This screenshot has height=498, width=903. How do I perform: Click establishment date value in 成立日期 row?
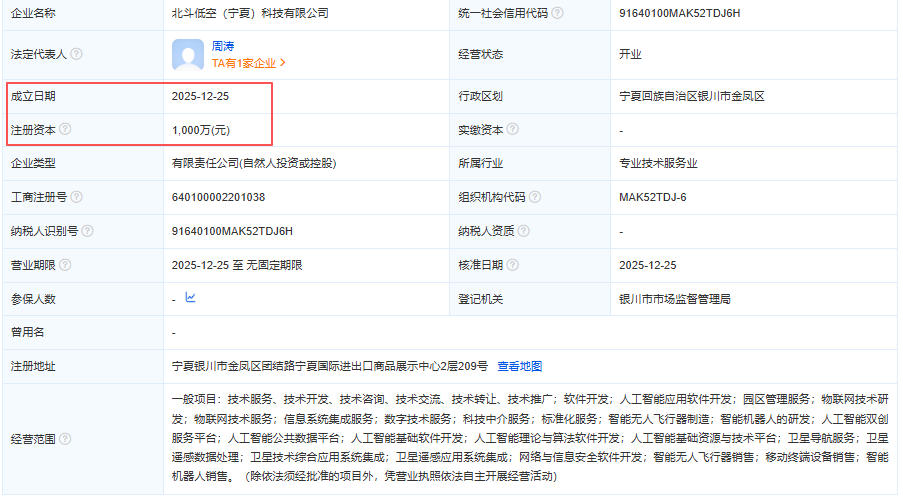tap(200, 96)
